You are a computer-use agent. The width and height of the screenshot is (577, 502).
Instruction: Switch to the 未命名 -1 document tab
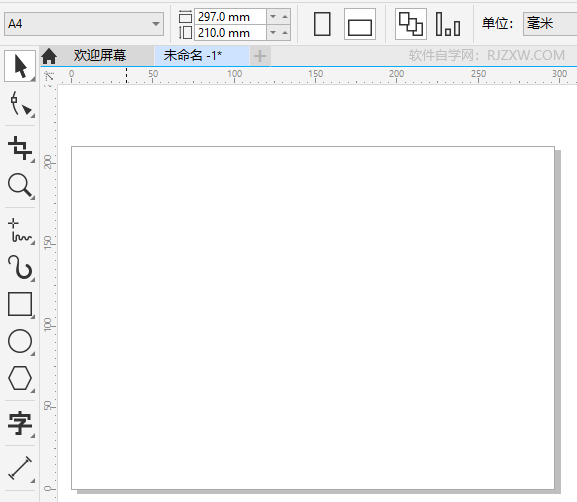193,56
